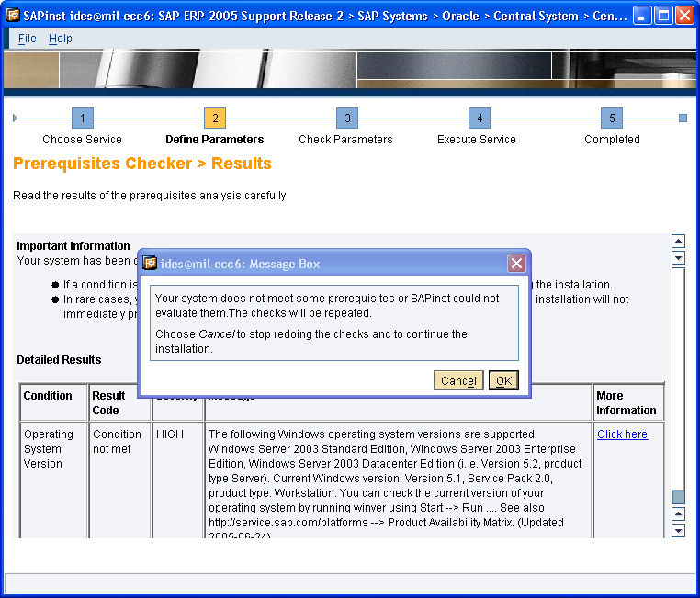Click step 1 Choose Service box
This screenshot has height=598, width=700.
pyautogui.click(x=83, y=118)
